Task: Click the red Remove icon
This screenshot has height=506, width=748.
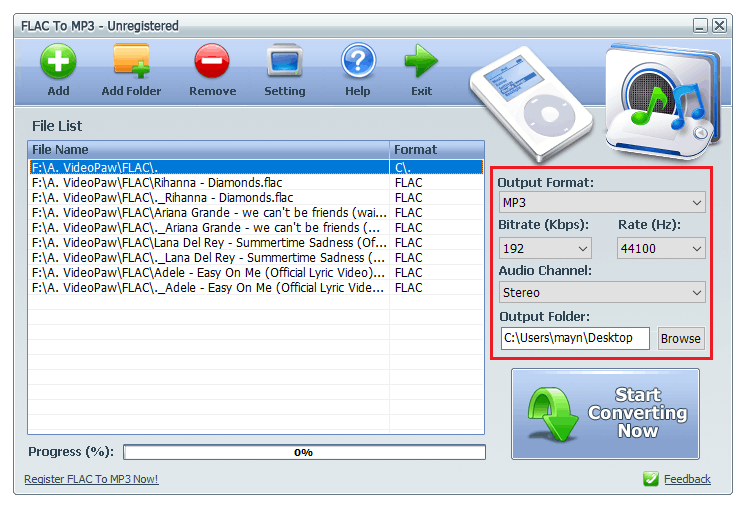Action: 212,61
